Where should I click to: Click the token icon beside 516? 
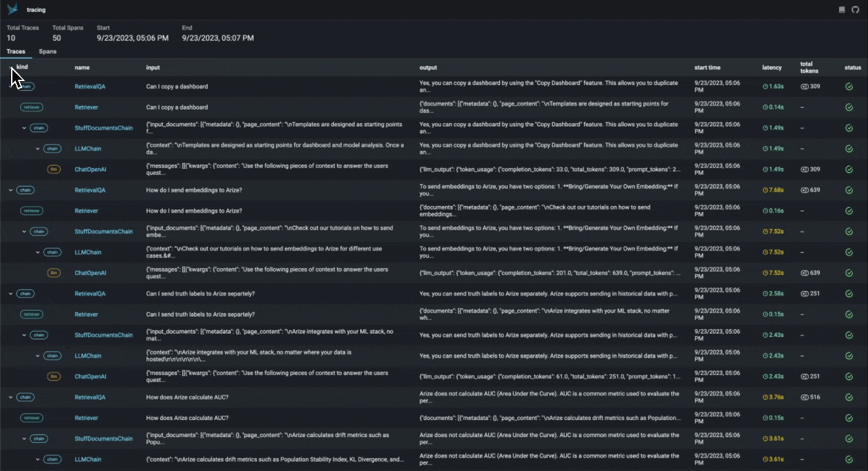click(804, 397)
